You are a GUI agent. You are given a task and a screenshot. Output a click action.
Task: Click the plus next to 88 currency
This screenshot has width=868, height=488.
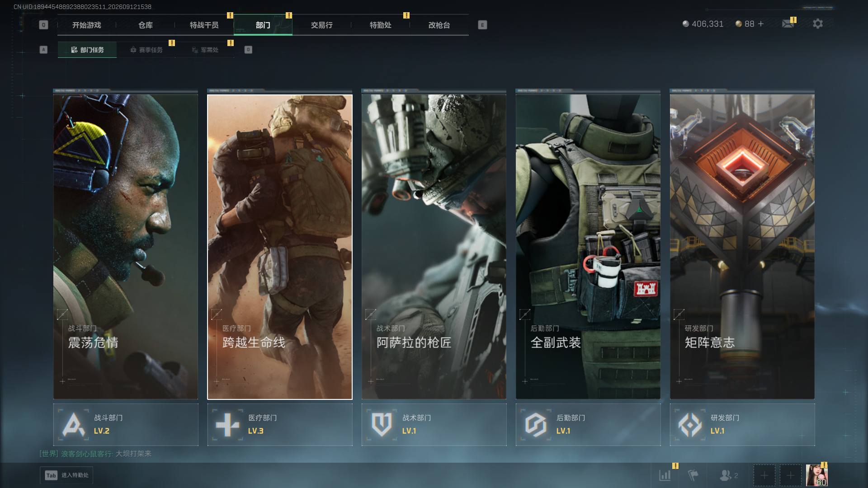[761, 23]
